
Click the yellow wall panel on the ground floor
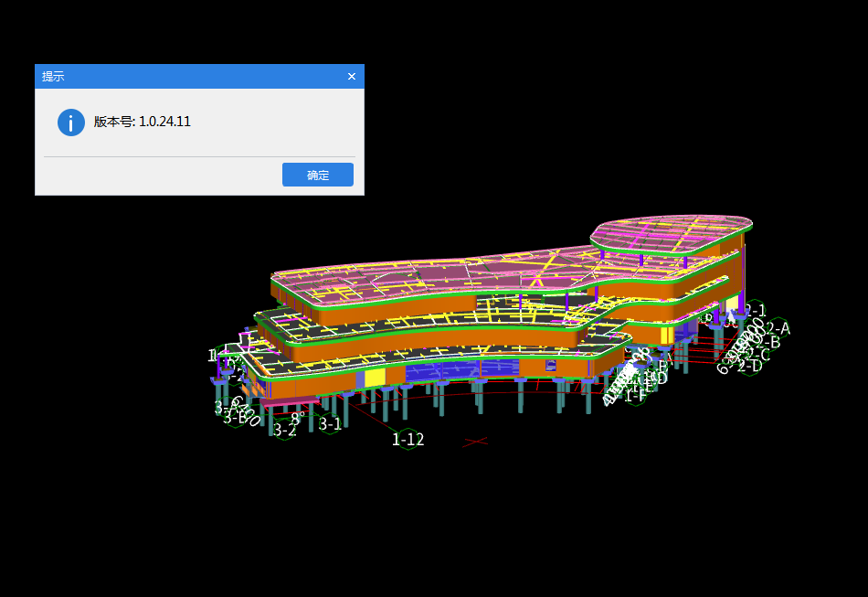coord(375,378)
